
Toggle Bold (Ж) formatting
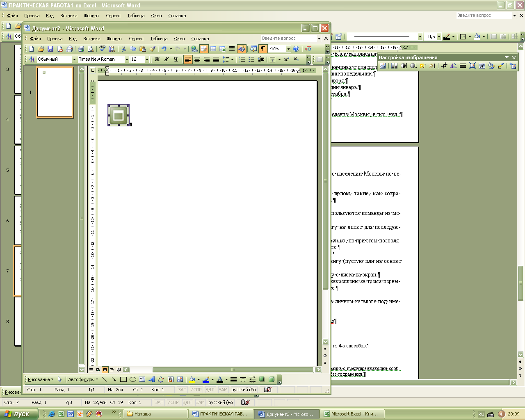(x=157, y=59)
